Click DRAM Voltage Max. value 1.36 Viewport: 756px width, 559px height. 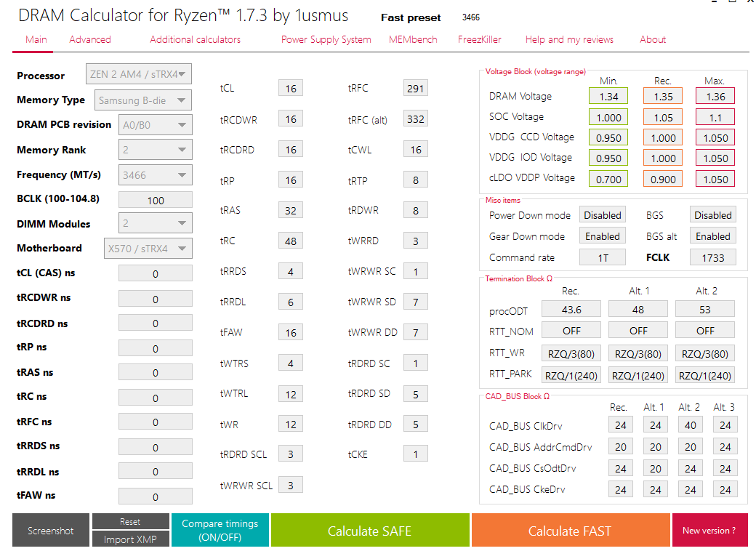(715, 96)
